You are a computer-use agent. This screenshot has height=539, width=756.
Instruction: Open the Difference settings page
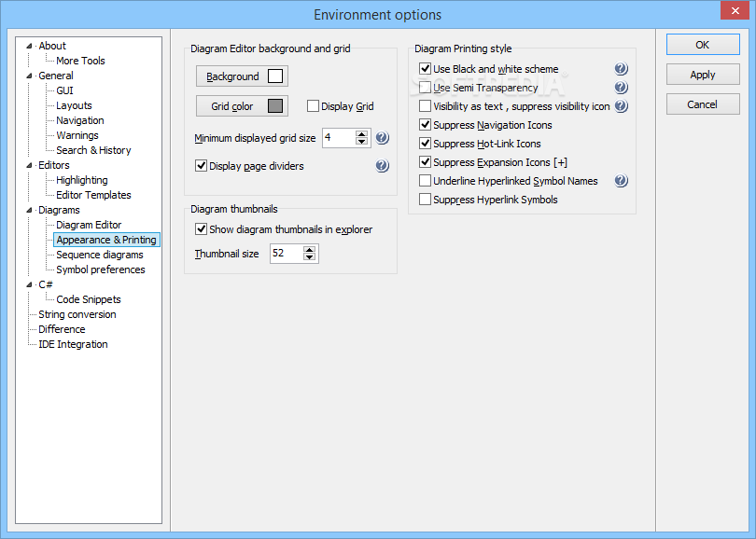pyautogui.click(x=62, y=329)
